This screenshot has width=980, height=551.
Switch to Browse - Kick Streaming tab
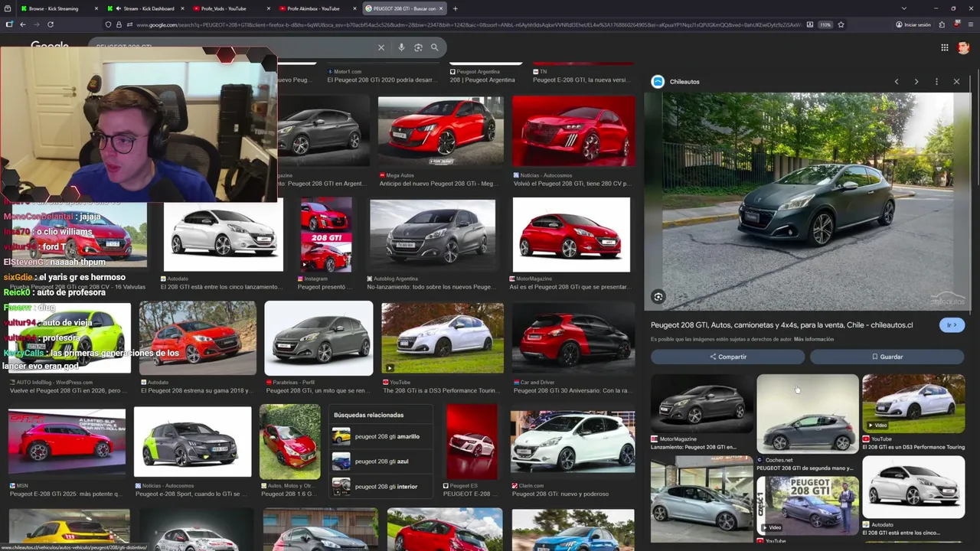point(54,8)
